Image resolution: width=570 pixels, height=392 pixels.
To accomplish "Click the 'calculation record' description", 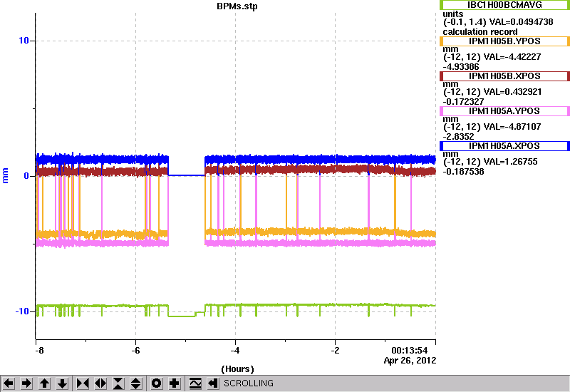I will tap(480, 31).
